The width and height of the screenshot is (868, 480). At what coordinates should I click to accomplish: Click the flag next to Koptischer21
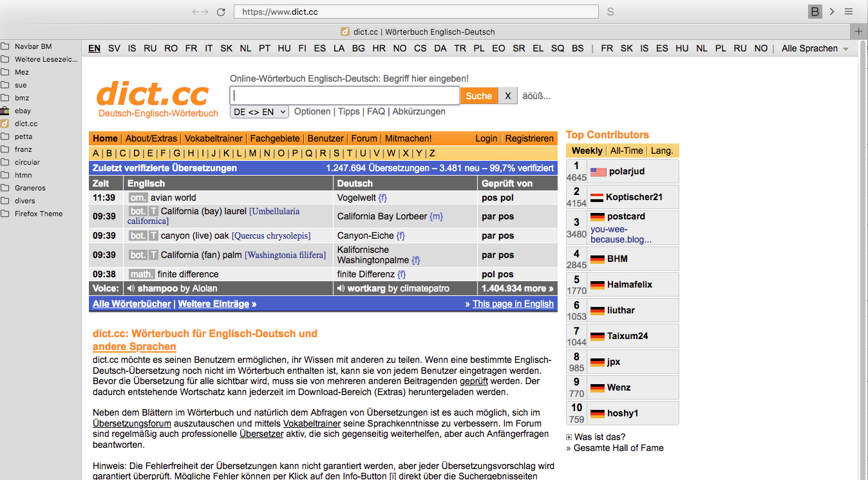coord(597,198)
